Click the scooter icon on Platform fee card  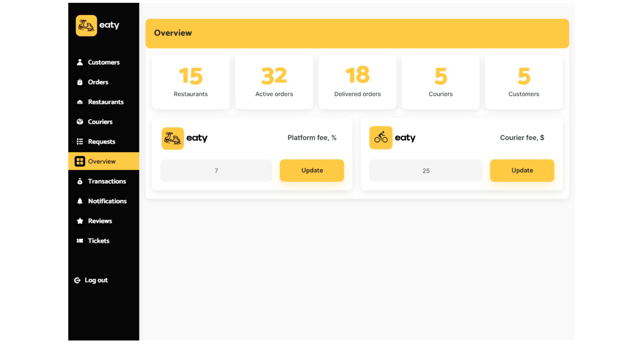click(x=173, y=138)
